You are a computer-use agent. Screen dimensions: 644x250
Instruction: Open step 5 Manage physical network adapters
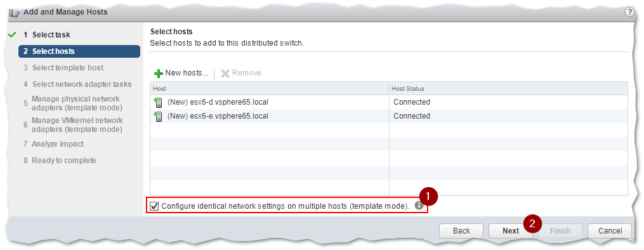[x=73, y=103]
